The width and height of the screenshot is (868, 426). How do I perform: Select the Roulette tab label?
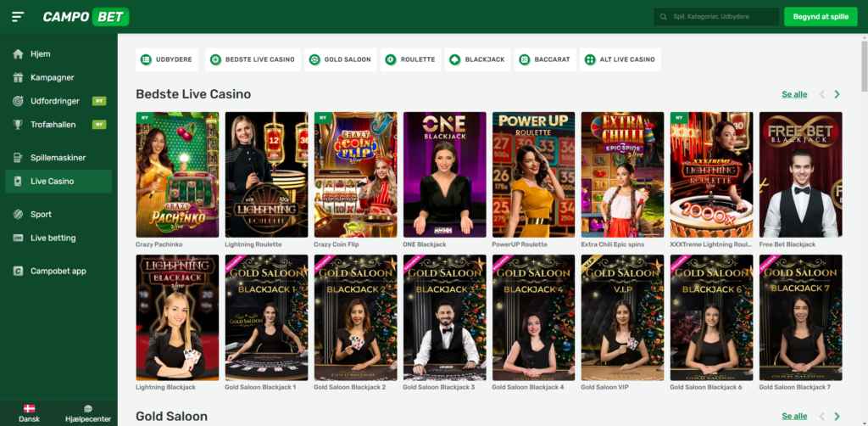[418, 59]
